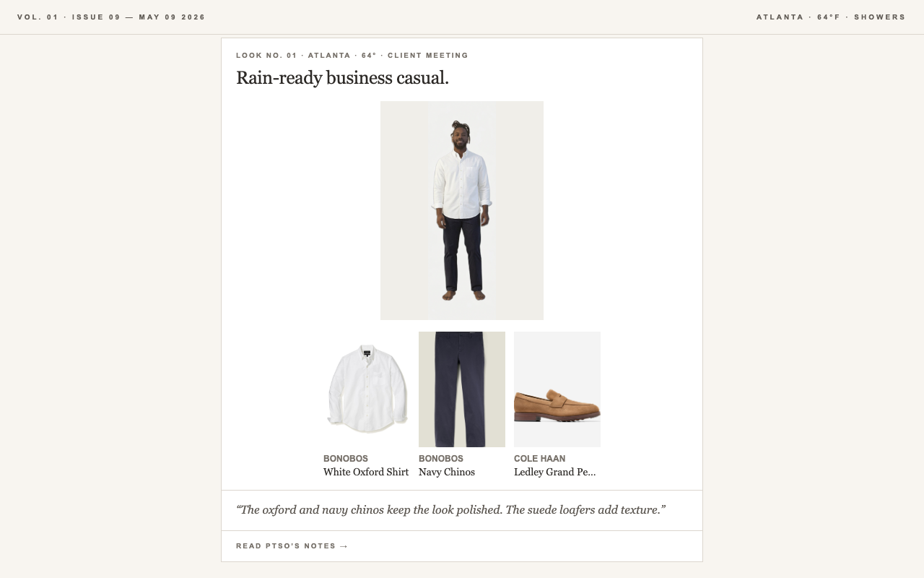
Task: Click the BONOBOS label above White Oxford Shirt
Action: click(x=346, y=459)
